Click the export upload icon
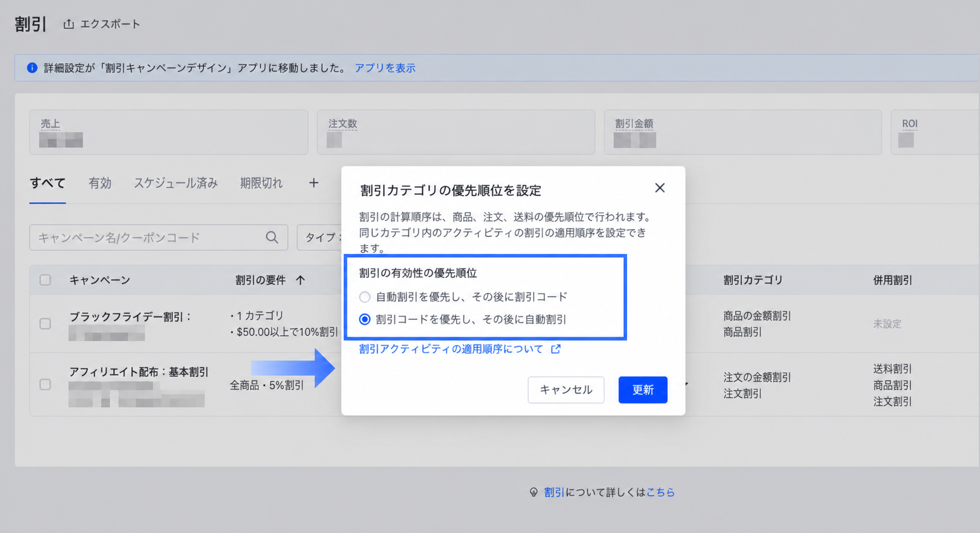This screenshot has height=533, width=980. pos(69,24)
